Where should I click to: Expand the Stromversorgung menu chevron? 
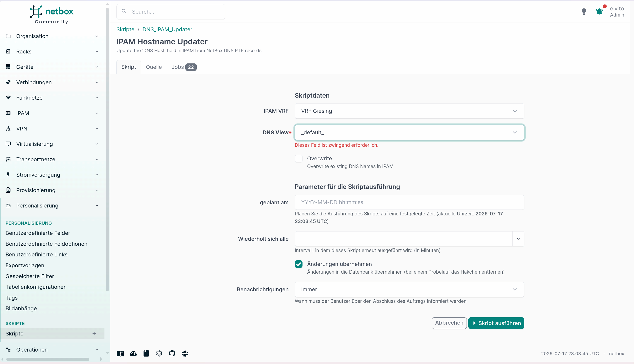point(97,175)
